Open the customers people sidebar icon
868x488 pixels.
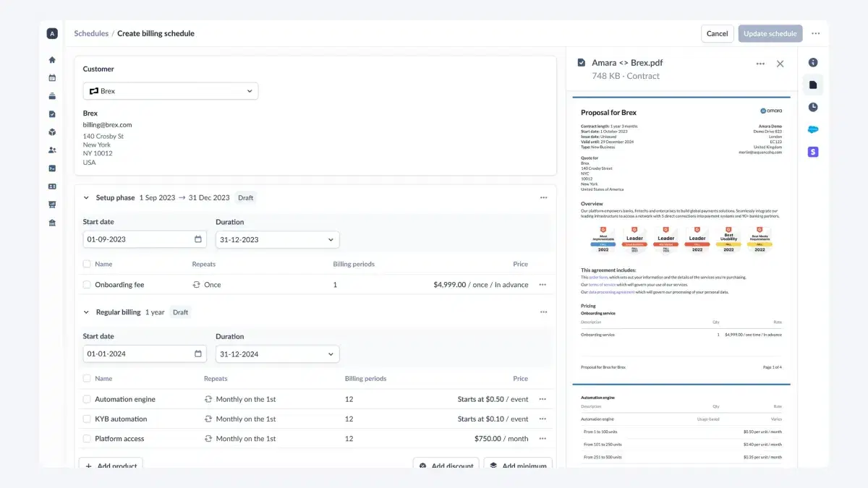[x=52, y=150]
